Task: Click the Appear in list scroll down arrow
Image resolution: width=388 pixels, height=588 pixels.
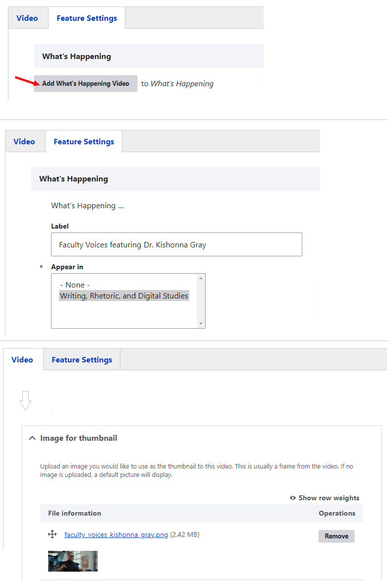Action: (x=201, y=324)
